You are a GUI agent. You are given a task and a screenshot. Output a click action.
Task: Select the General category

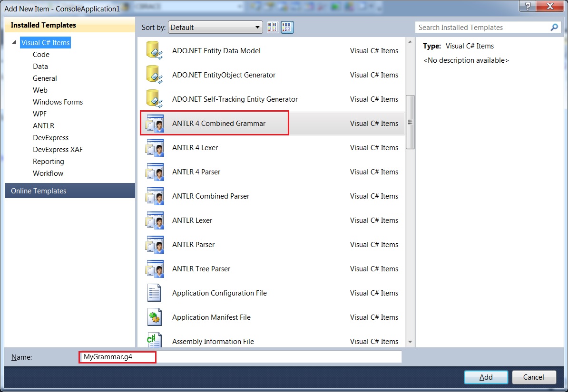(45, 78)
